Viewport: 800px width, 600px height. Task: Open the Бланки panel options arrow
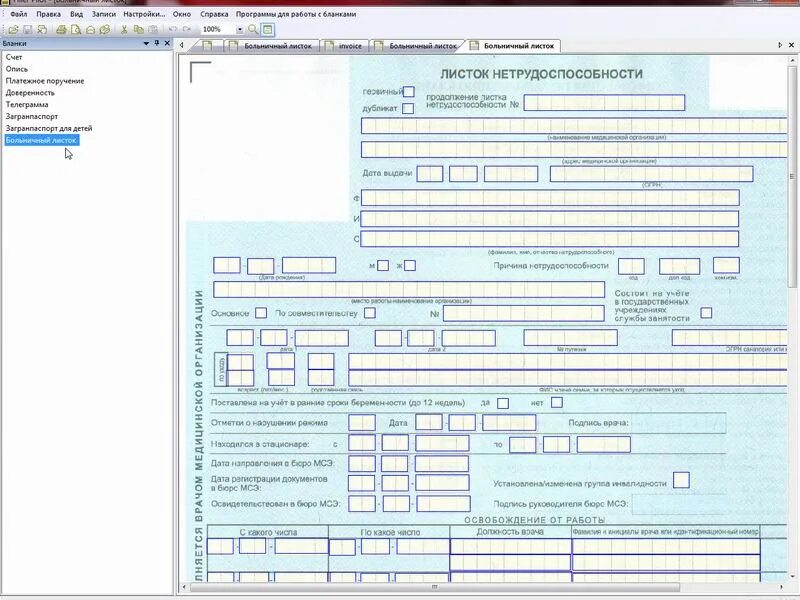click(x=146, y=43)
